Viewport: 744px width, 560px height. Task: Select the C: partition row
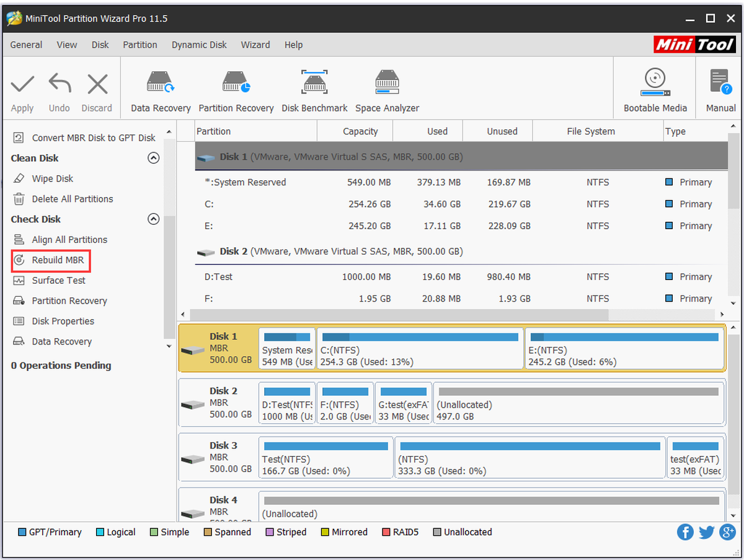pyautogui.click(x=461, y=204)
